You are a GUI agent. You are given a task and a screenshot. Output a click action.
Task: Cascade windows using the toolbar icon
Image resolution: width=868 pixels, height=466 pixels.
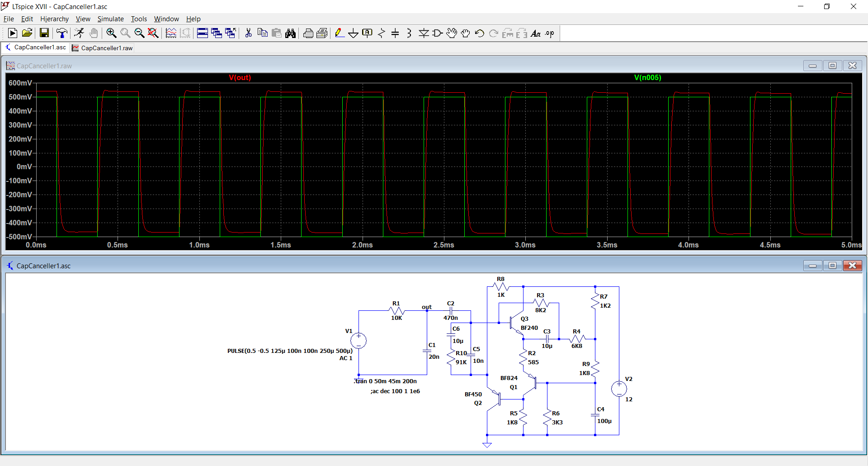pos(217,33)
